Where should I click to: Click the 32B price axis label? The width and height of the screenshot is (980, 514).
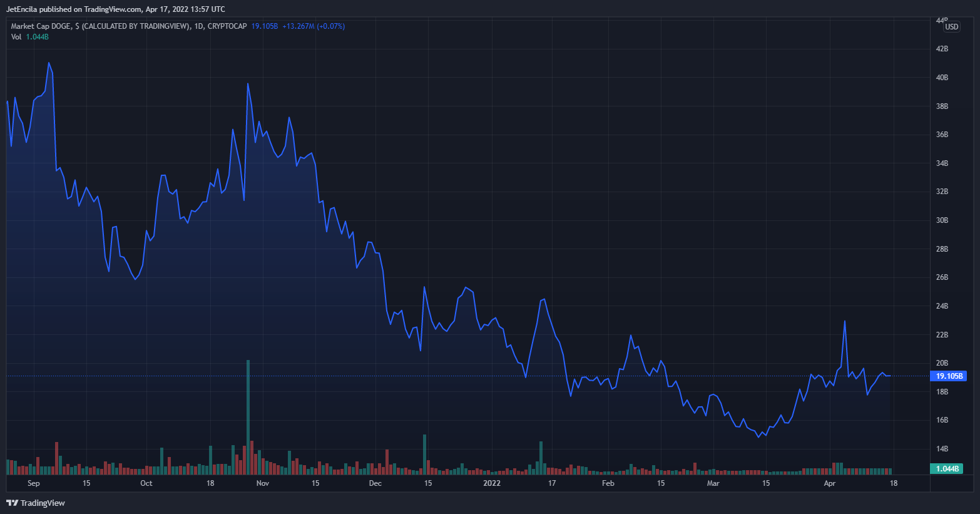(942, 192)
